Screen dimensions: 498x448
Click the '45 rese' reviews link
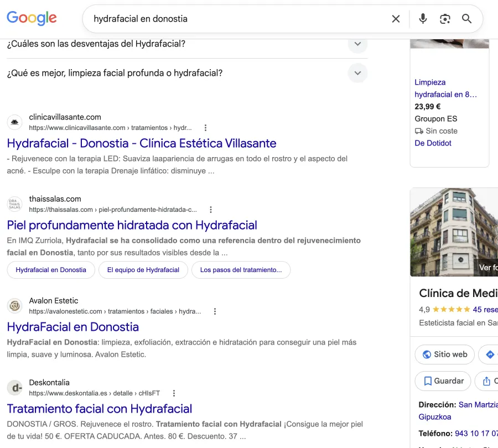(485, 309)
